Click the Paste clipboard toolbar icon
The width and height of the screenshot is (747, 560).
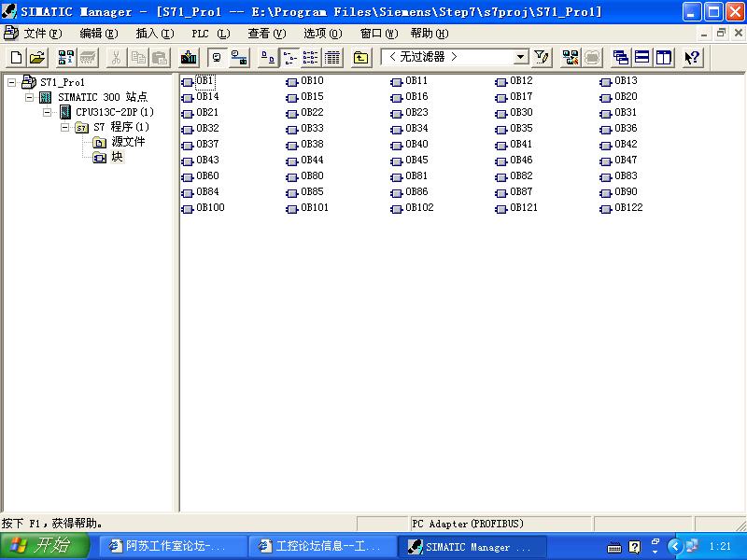160,58
